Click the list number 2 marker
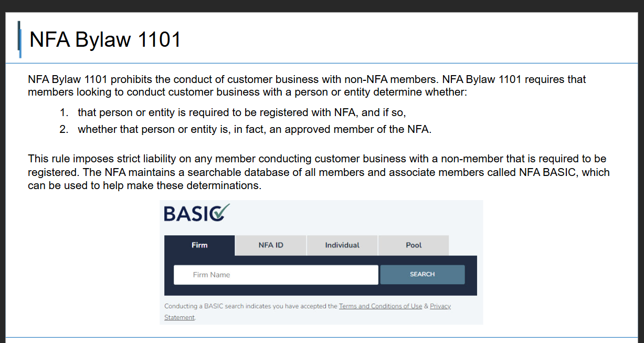Image resolution: width=644 pixels, height=343 pixels. 64,129
